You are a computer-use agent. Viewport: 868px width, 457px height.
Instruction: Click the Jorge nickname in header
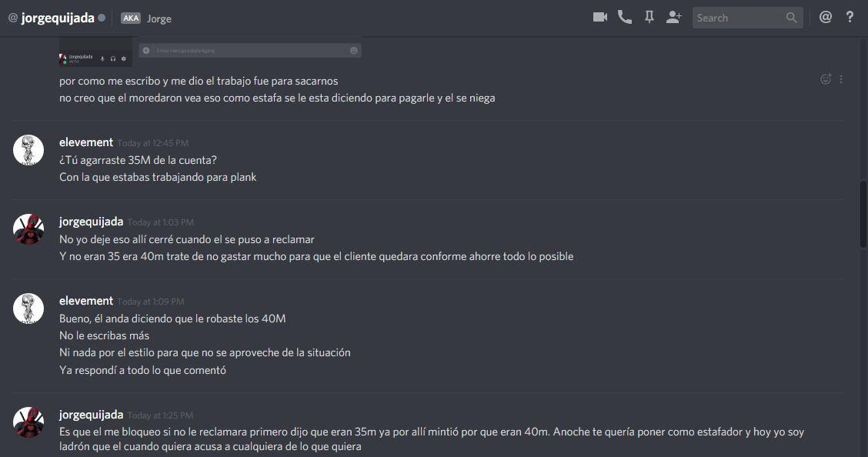tap(159, 18)
